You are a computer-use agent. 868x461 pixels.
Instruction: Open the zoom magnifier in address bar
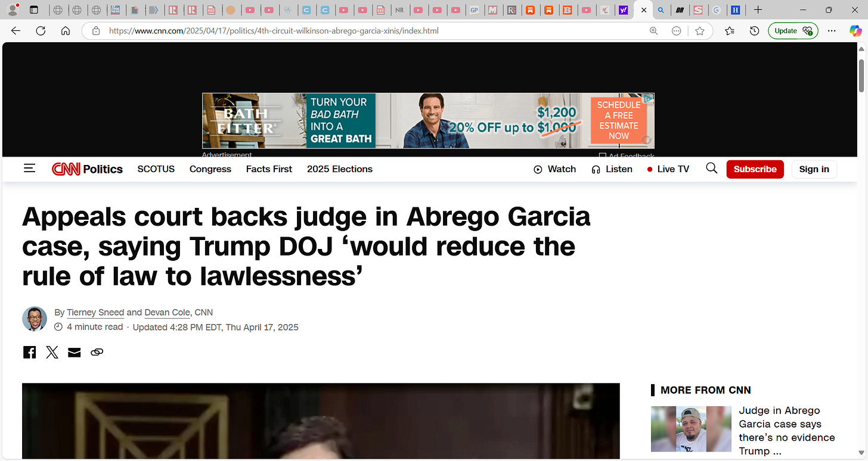coord(653,31)
